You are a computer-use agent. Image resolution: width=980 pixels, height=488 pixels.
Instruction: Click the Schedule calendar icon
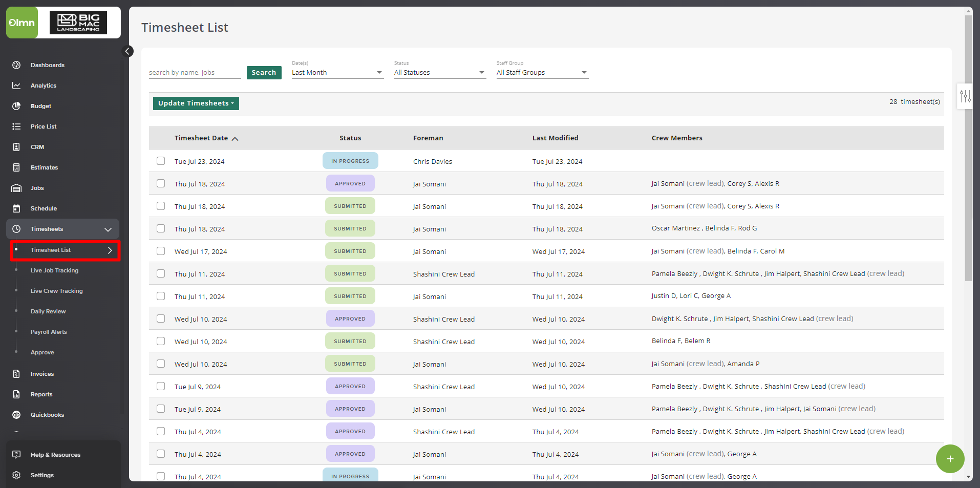pyautogui.click(x=16, y=208)
